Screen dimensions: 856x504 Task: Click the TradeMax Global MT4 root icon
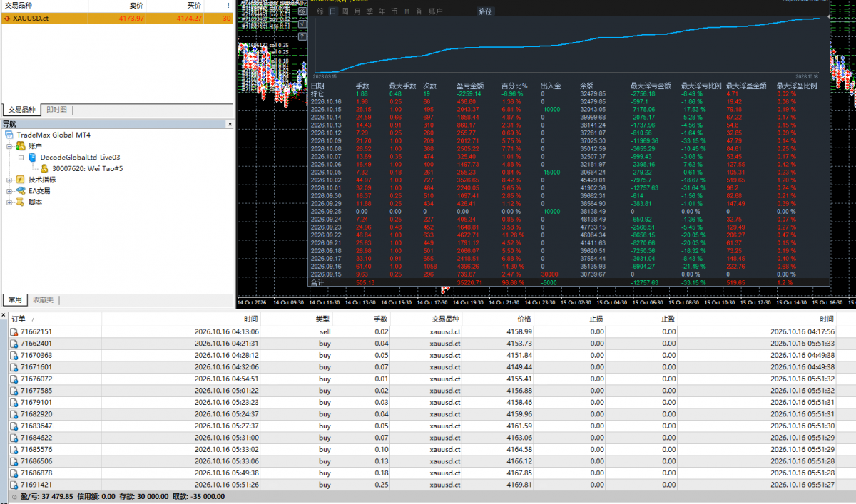coord(10,135)
